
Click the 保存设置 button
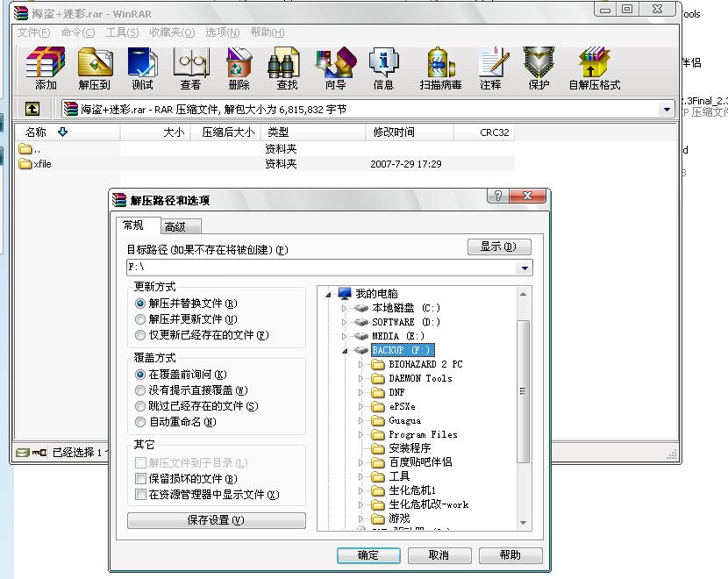click(x=217, y=520)
